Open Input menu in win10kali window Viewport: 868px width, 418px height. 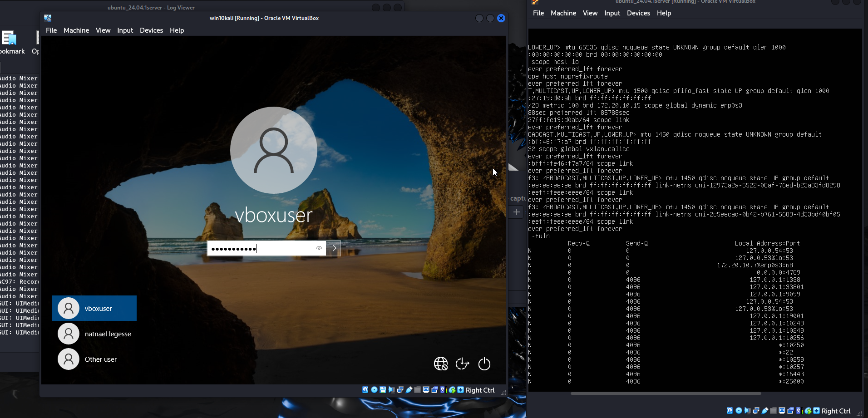(125, 30)
